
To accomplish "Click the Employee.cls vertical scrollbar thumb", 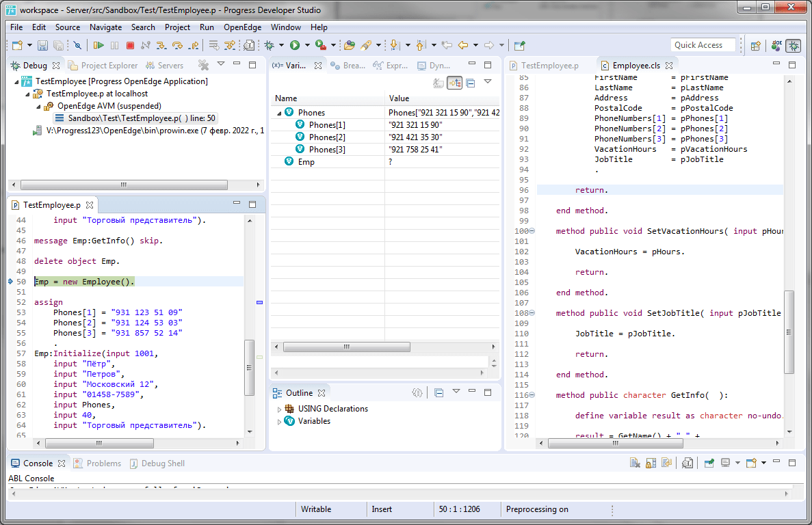I will (x=789, y=332).
